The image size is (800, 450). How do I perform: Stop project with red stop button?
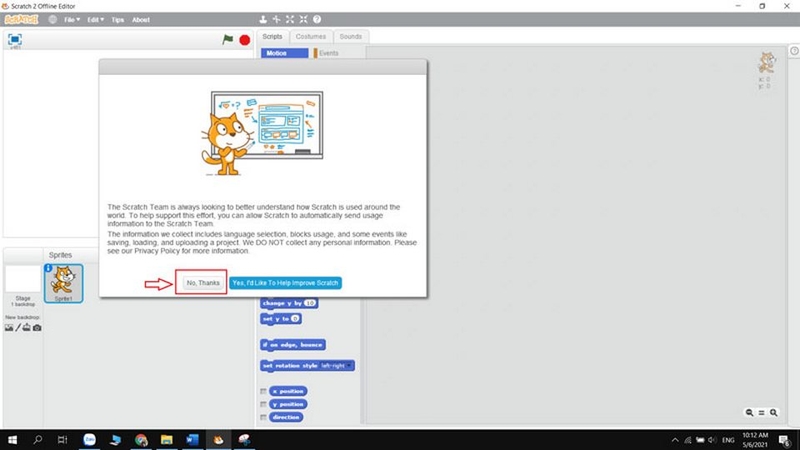tap(245, 40)
